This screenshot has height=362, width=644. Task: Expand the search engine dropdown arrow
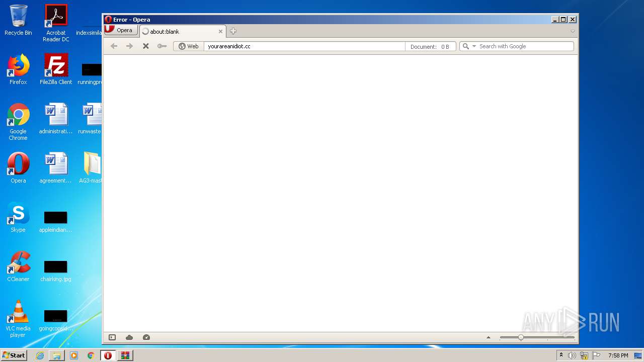[474, 46]
